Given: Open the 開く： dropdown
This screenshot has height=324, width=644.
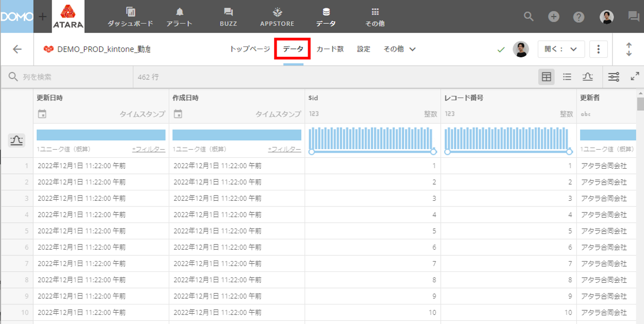Looking at the screenshot, I should (x=561, y=49).
